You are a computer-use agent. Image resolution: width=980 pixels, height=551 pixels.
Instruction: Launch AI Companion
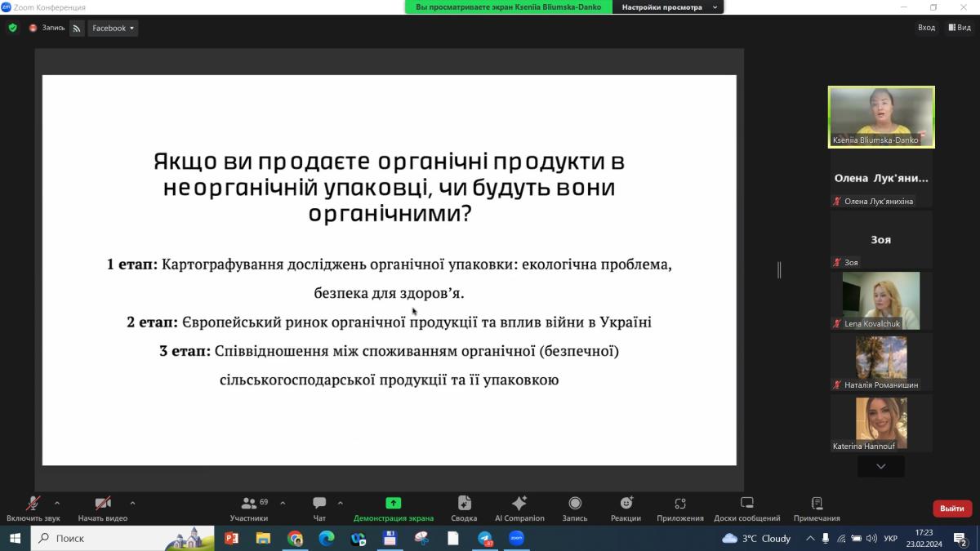tap(519, 509)
